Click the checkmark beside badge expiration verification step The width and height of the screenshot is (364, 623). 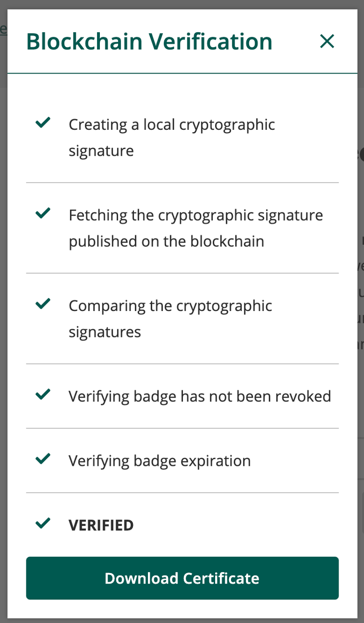[x=42, y=460]
